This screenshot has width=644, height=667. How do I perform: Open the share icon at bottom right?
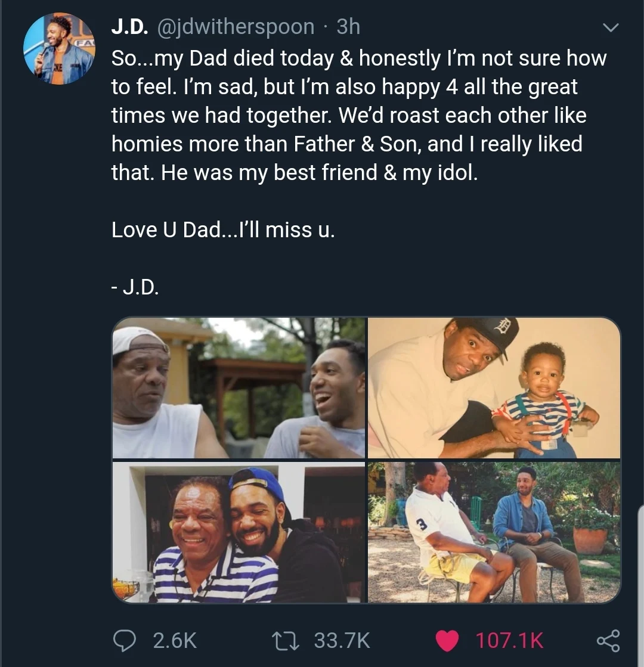click(x=608, y=640)
